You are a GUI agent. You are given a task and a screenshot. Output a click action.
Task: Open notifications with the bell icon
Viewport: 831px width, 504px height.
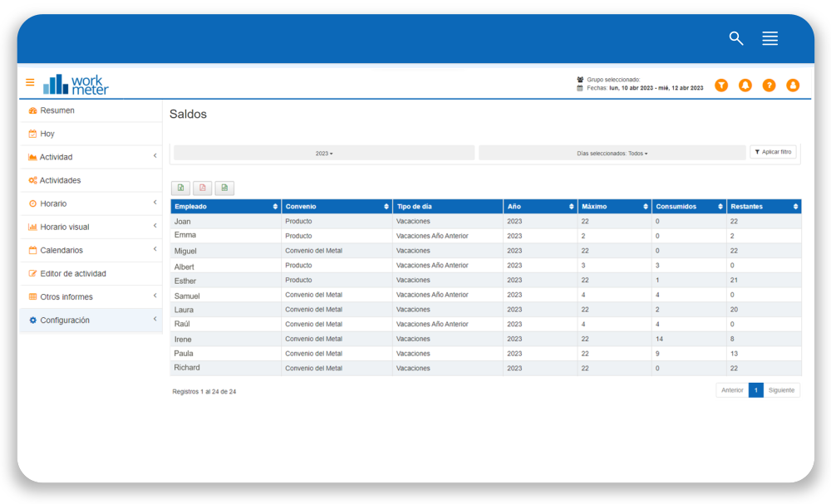point(745,86)
